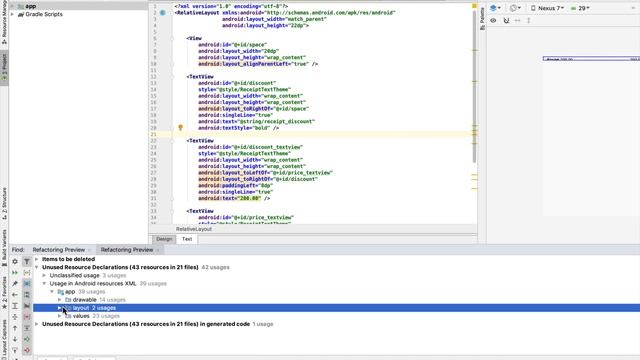Click the down arrow next occurrence icon
Image resolution: width=640 pixels, height=360 pixels.
[15, 339]
